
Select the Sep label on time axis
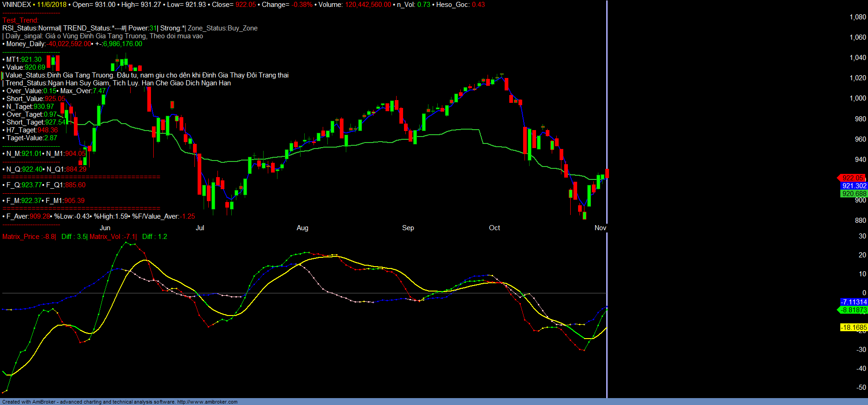(408, 228)
